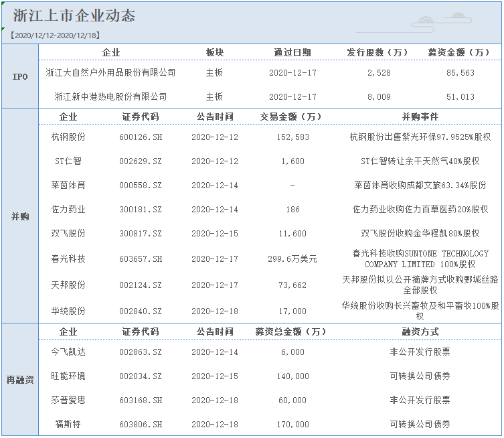The height and width of the screenshot is (438, 504).
Task: Select the 8,009 shares issued value
Action: [379, 97]
